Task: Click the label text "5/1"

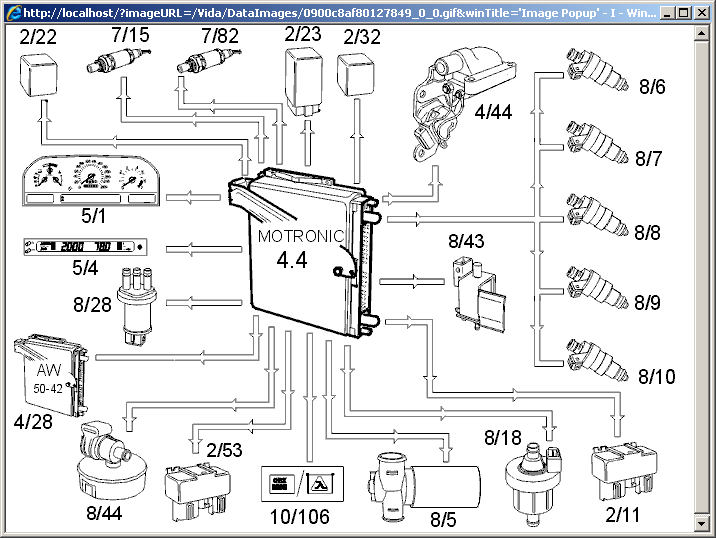Action: pos(94,216)
